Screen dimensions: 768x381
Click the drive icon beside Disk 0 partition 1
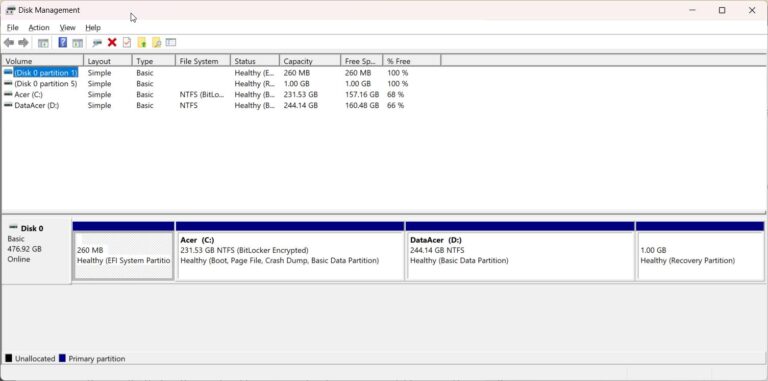click(x=8, y=72)
